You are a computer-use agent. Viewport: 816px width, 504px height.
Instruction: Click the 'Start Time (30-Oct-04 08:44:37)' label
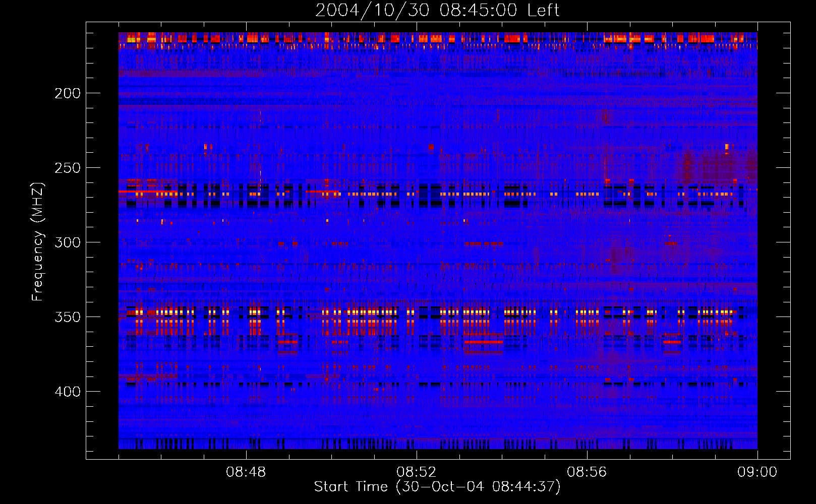pyautogui.click(x=437, y=487)
